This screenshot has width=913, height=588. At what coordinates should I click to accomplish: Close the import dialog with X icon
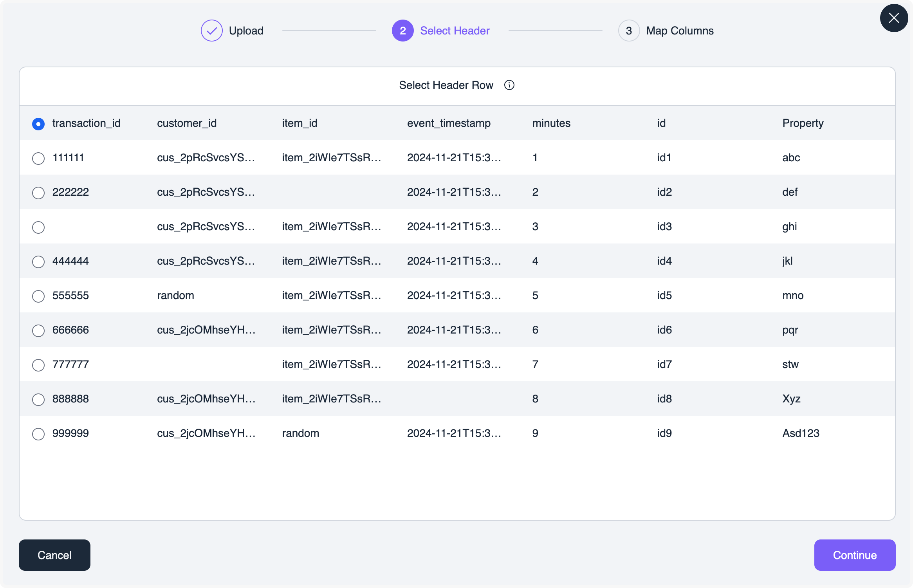coord(894,18)
